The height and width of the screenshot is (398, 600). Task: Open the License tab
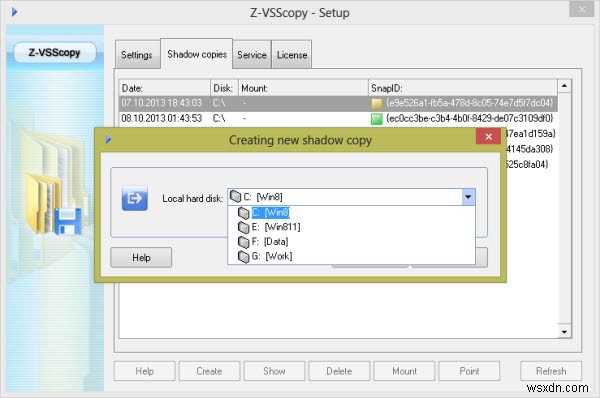point(292,55)
